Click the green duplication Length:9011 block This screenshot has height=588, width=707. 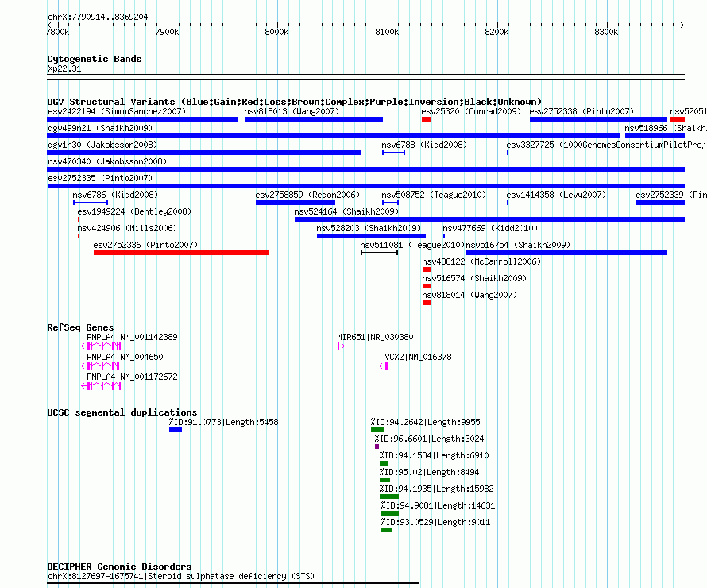pyautogui.click(x=387, y=530)
